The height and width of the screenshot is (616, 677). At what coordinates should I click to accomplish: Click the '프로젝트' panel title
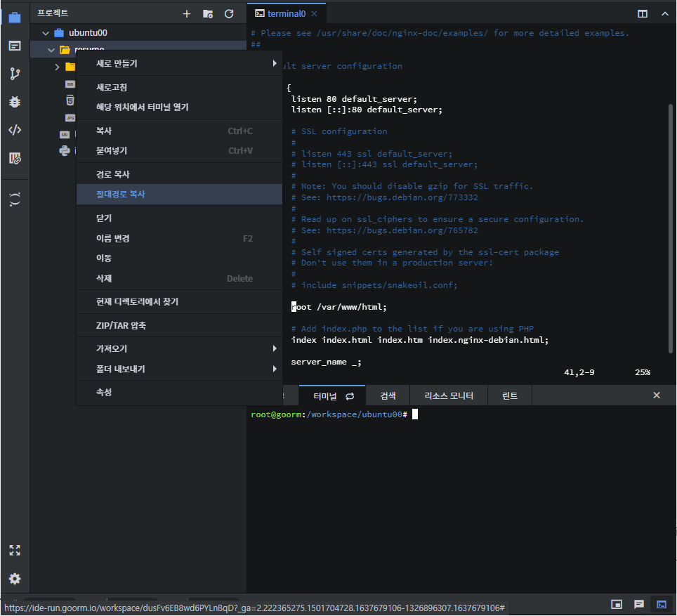[53, 13]
